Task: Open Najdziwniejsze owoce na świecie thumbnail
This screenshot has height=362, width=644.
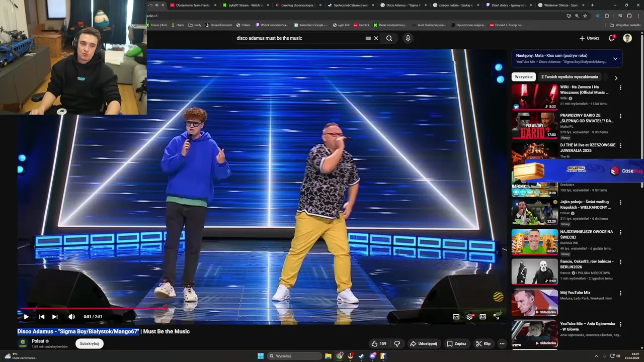Action: click(535, 242)
